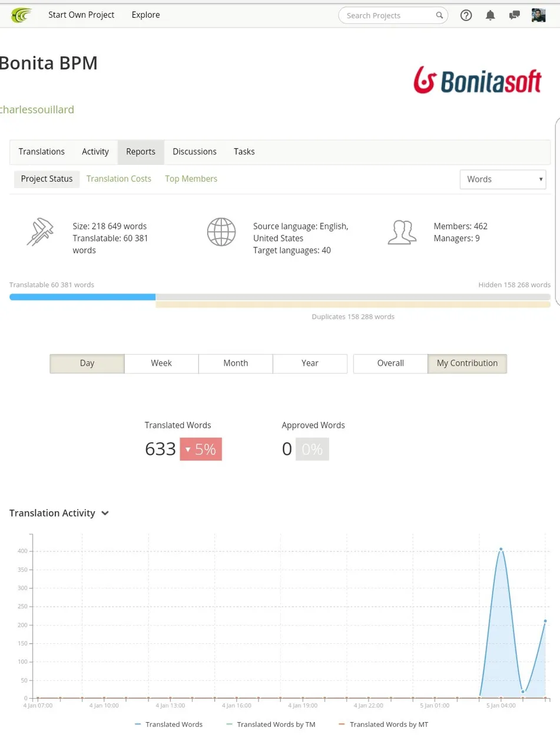The height and width of the screenshot is (754, 560).
Task: Click the search magnifier icon
Action: click(439, 15)
